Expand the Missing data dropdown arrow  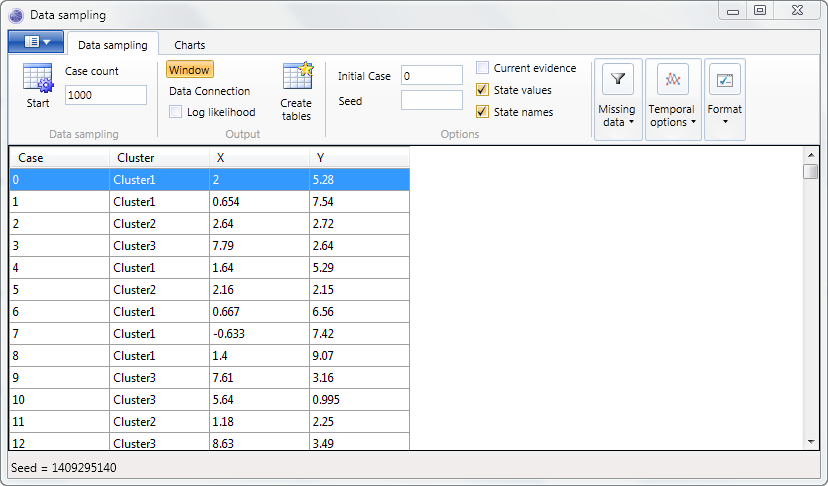(631, 123)
